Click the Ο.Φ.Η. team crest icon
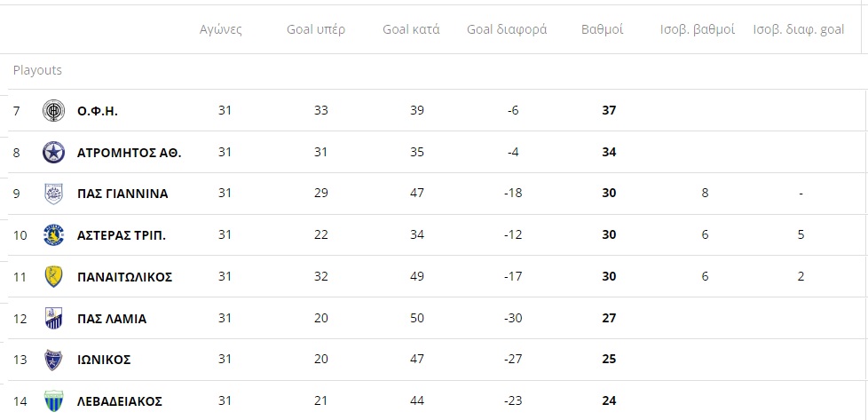Image resolution: width=868 pixels, height=420 pixels. [x=54, y=111]
